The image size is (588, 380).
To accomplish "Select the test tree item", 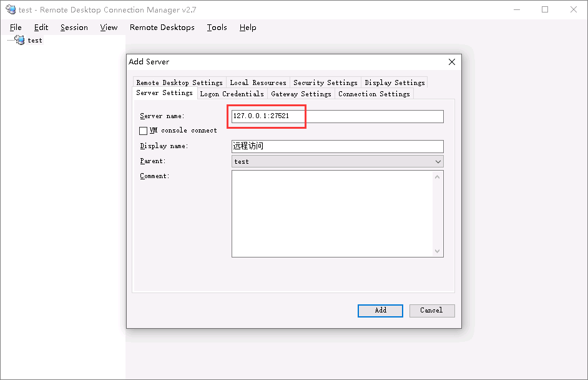I will pos(35,40).
